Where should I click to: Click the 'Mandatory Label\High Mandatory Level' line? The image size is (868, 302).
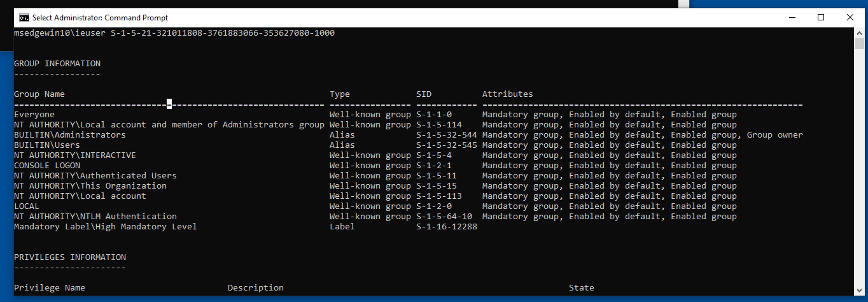pos(106,227)
